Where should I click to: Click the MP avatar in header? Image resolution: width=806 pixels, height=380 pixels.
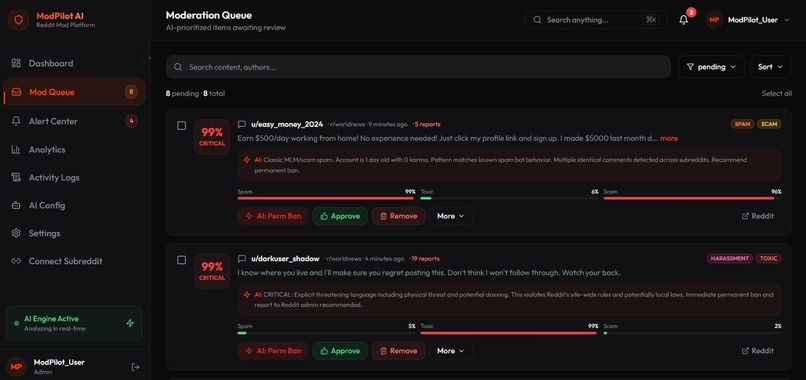pyautogui.click(x=714, y=20)
